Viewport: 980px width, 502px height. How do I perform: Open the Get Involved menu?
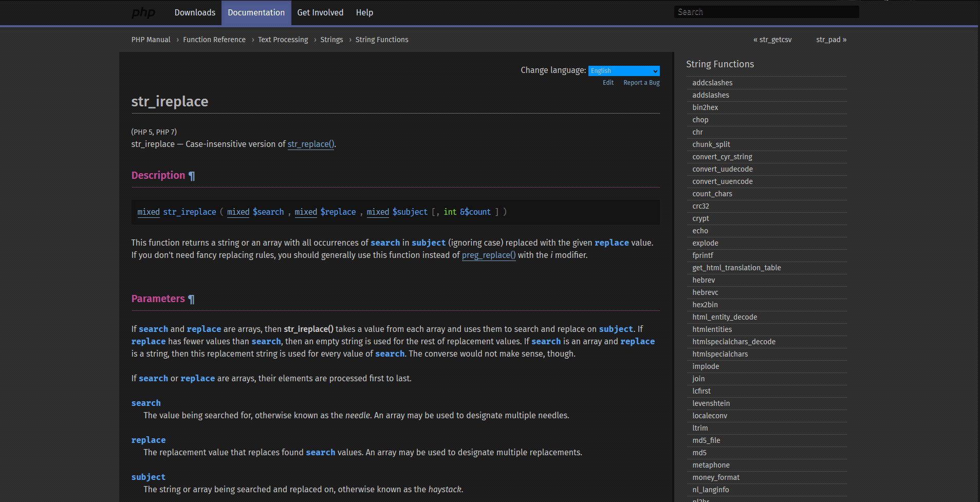coord(320,12)
